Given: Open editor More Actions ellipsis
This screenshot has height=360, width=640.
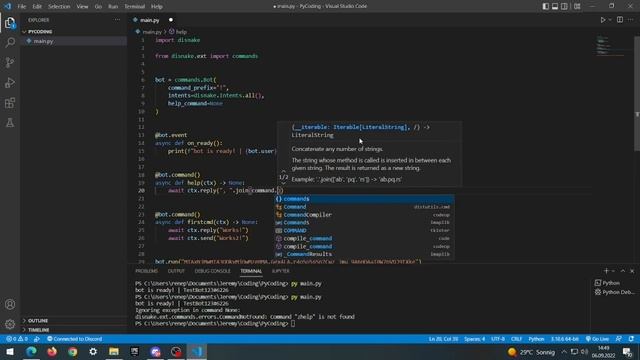Looking at the screenshot, I should click(x=631, y=20).
